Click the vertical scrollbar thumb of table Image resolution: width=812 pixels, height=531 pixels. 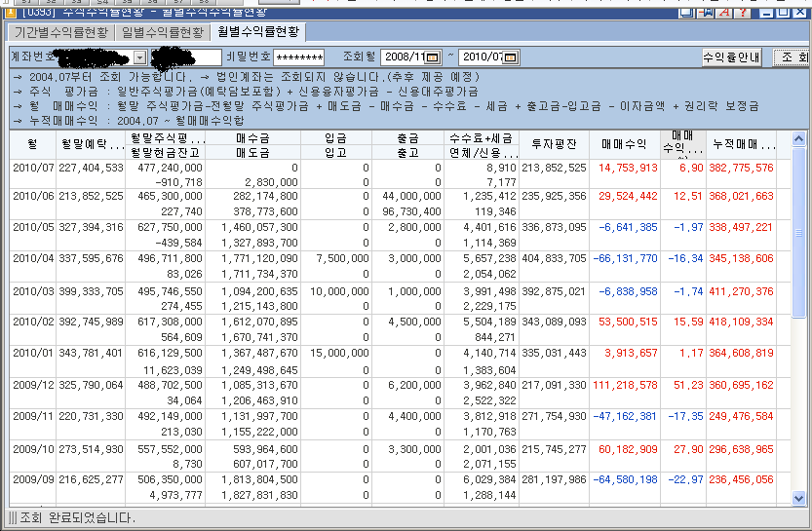(x=798, y=232)
